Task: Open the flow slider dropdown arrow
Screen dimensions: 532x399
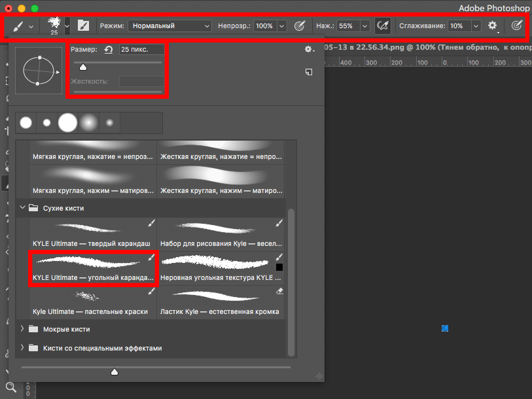Action: pos(364,26)
